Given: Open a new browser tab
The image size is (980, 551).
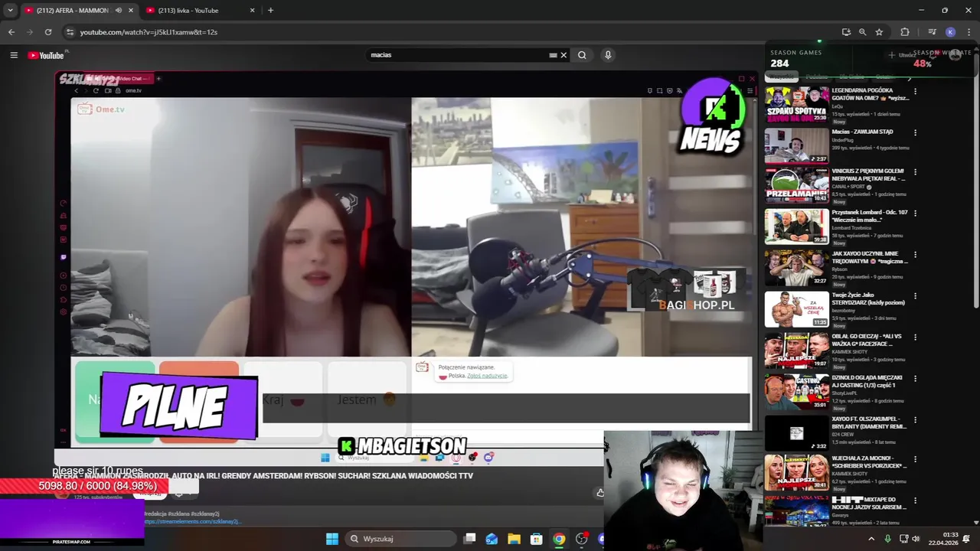Looking at the screenshot, I should point(270,11).
